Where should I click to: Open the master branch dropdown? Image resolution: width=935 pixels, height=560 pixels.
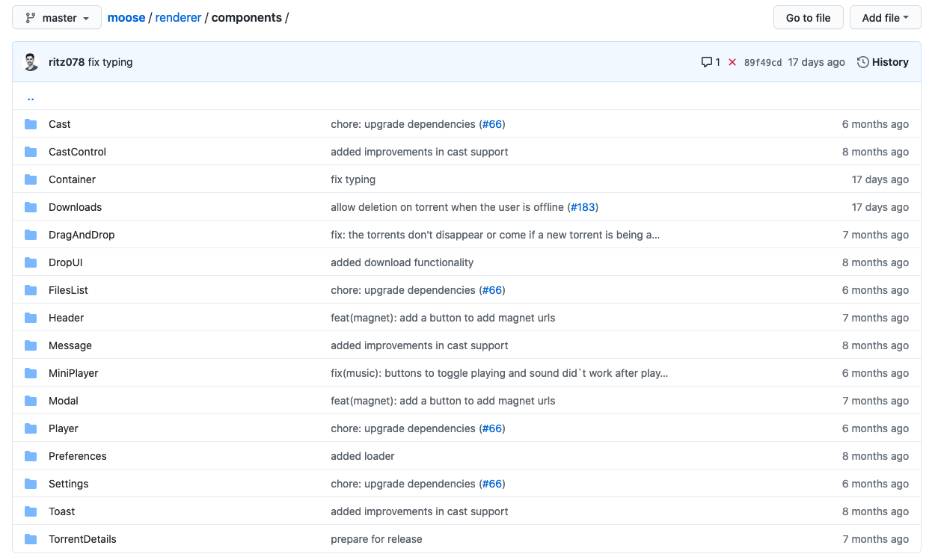coord(57,18)
